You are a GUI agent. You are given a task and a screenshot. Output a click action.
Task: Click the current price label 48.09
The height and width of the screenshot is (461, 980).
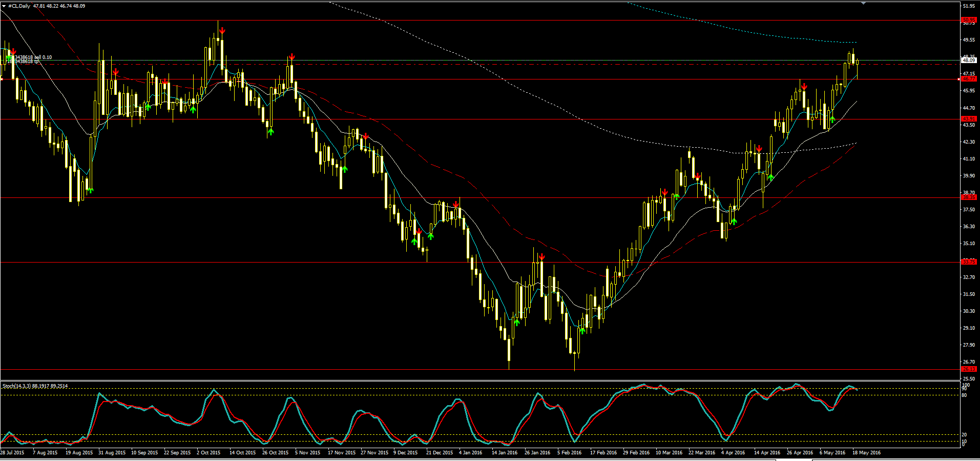tap(969, 61)
